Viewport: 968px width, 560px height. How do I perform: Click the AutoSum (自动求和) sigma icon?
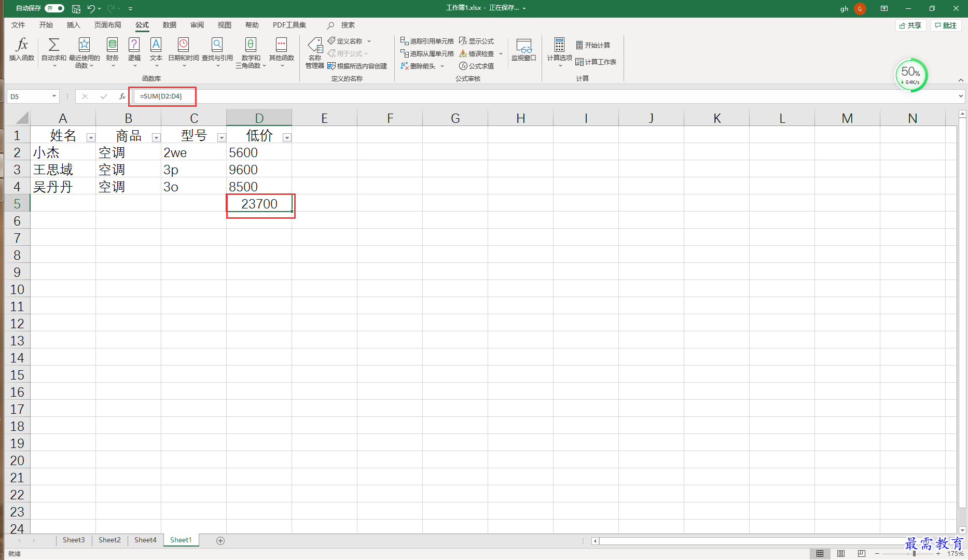pos(54,45)
